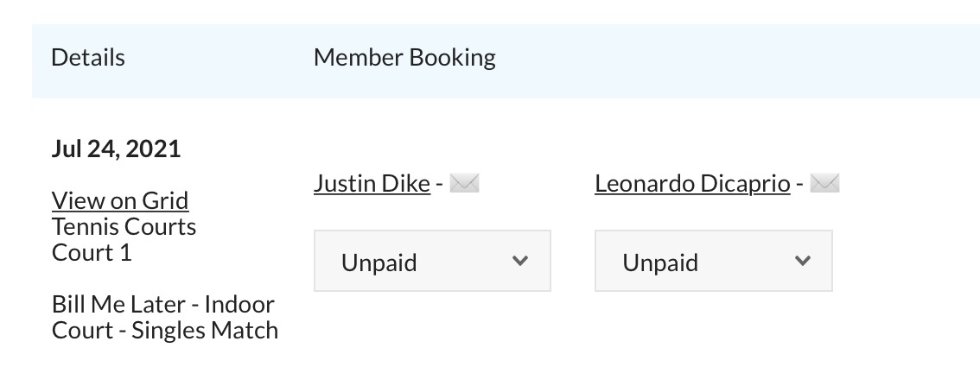The width and height of the screenshot is (980, 392).
Task: Click the Court 1 label
Action: click(92, 252)
